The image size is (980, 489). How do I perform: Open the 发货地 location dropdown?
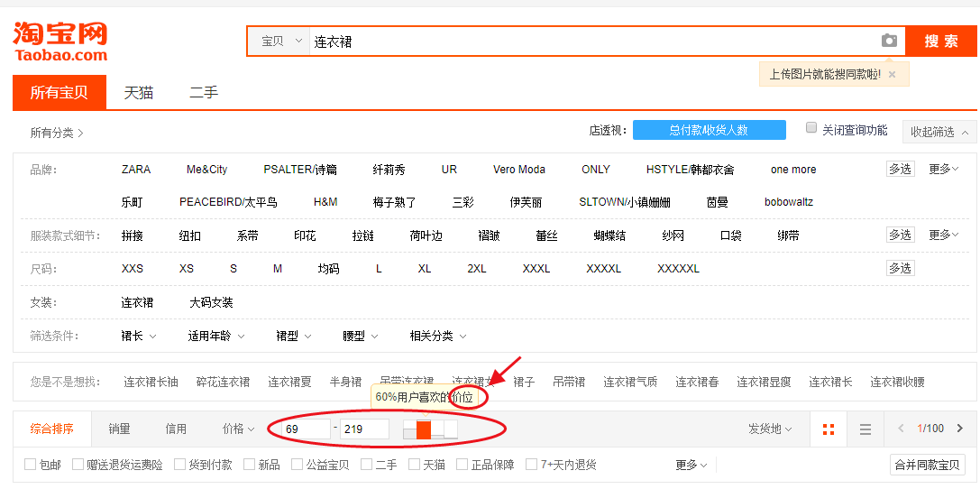pyautogui.click(x=770, y=429)
